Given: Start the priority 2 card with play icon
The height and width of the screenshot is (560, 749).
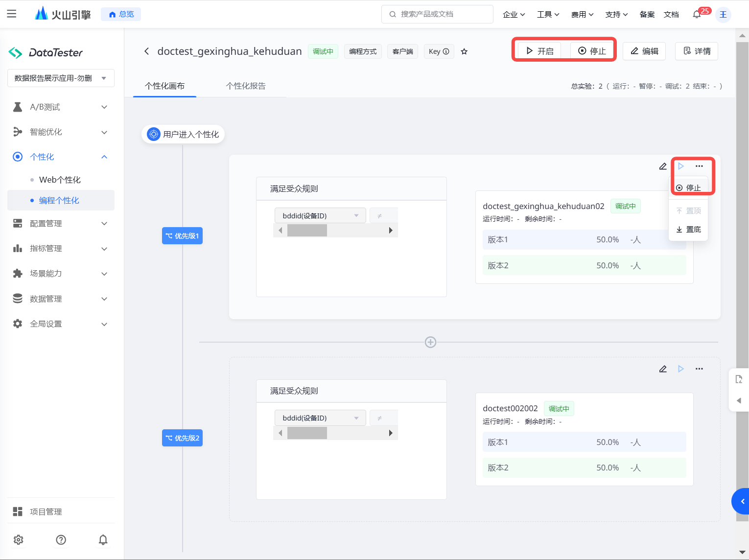Looking at the screenshot, I should coord(680,369).
